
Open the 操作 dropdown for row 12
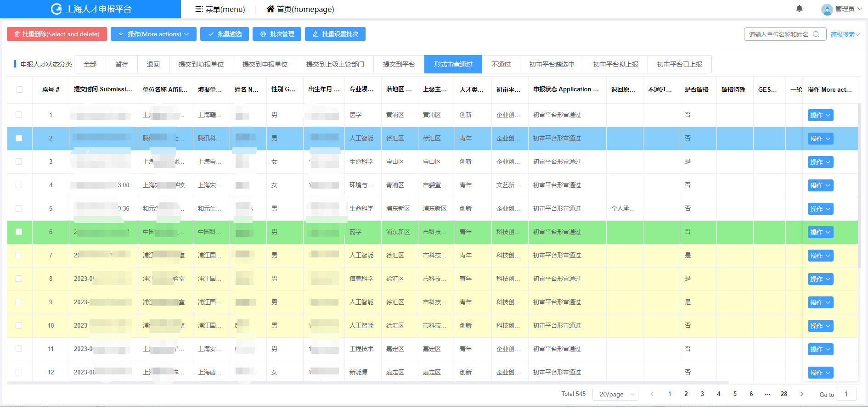(x=820, y=373)
